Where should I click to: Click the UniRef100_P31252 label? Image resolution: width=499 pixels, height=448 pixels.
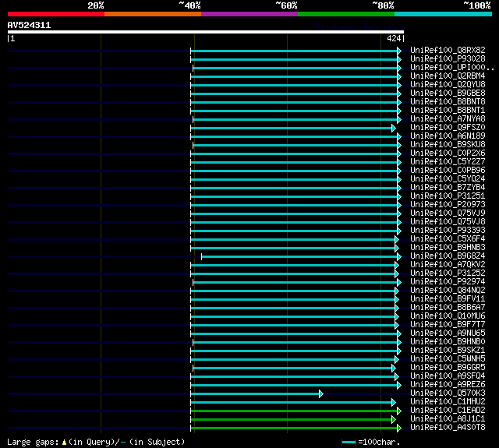click(448, 273)
